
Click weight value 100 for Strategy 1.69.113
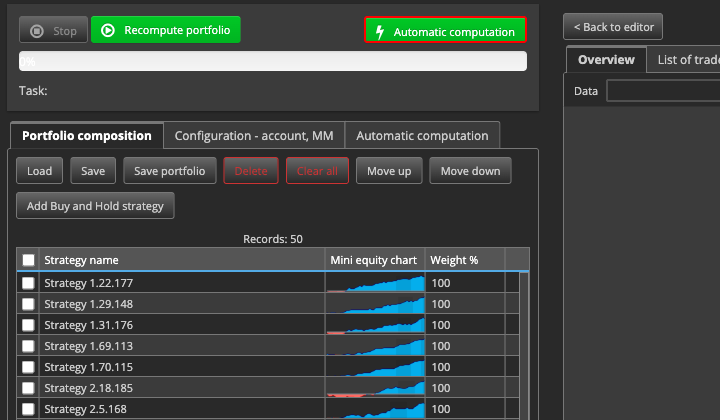[441, 346]
